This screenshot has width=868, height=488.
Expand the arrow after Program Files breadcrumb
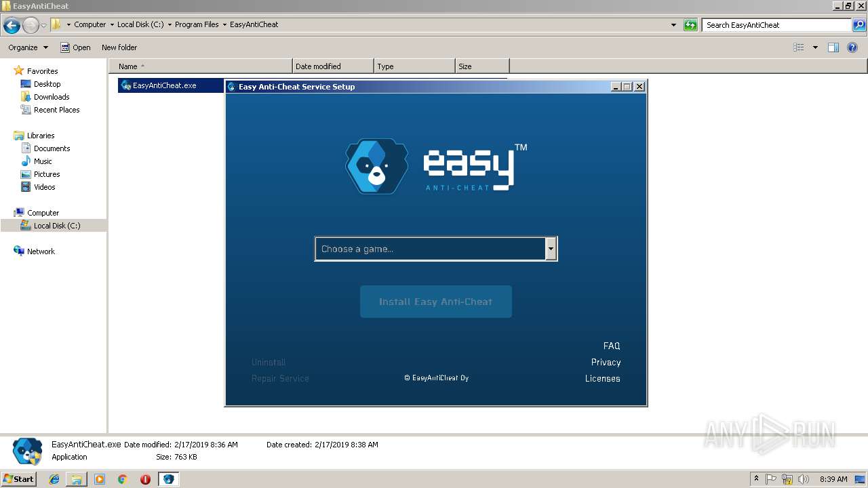point(224,24)
